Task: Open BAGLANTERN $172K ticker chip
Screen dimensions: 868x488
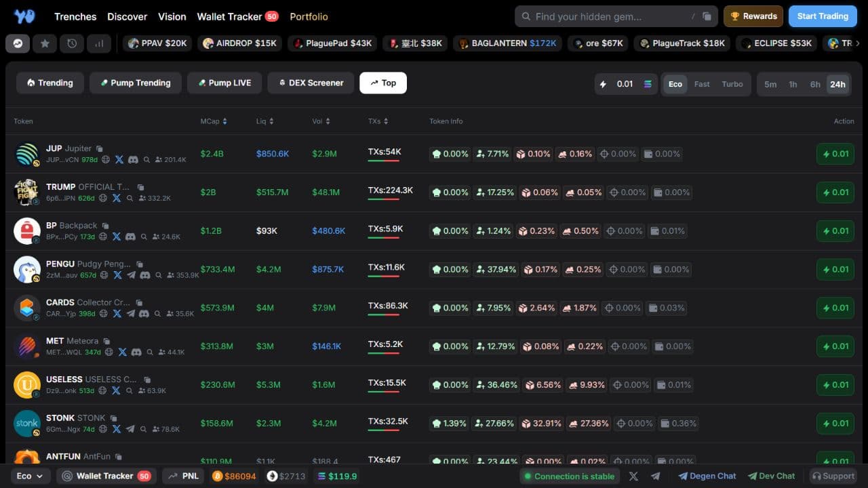Action: tap(508, 43)
